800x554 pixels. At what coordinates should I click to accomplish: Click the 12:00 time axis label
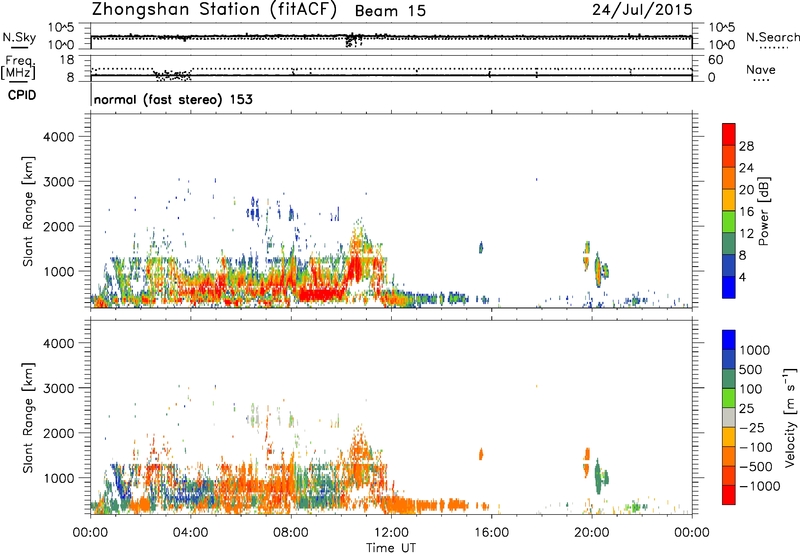pyautogui.click(x=391, y=533)
